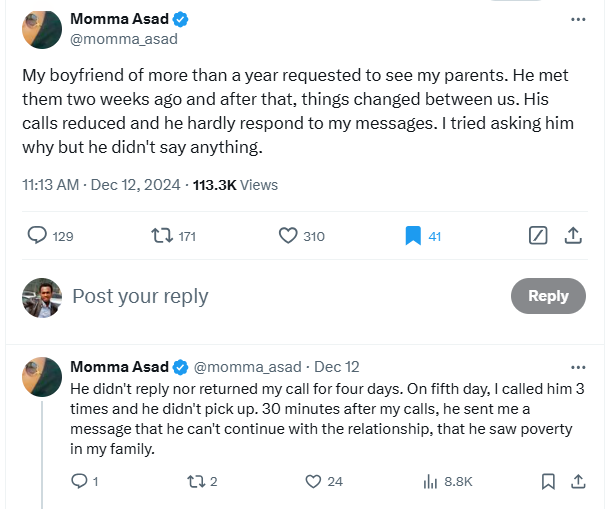Open more options on the reply tweet
This screenshot has height=509, width=610.
578,367
